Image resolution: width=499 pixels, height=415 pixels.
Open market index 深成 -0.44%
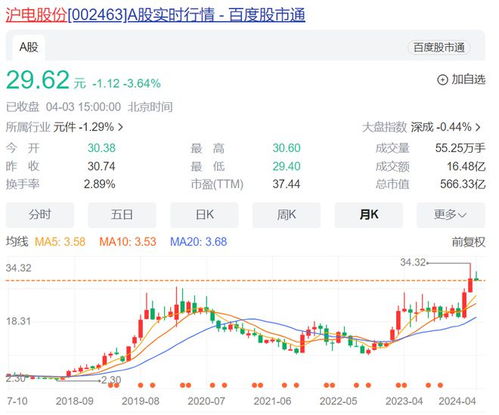422,127
